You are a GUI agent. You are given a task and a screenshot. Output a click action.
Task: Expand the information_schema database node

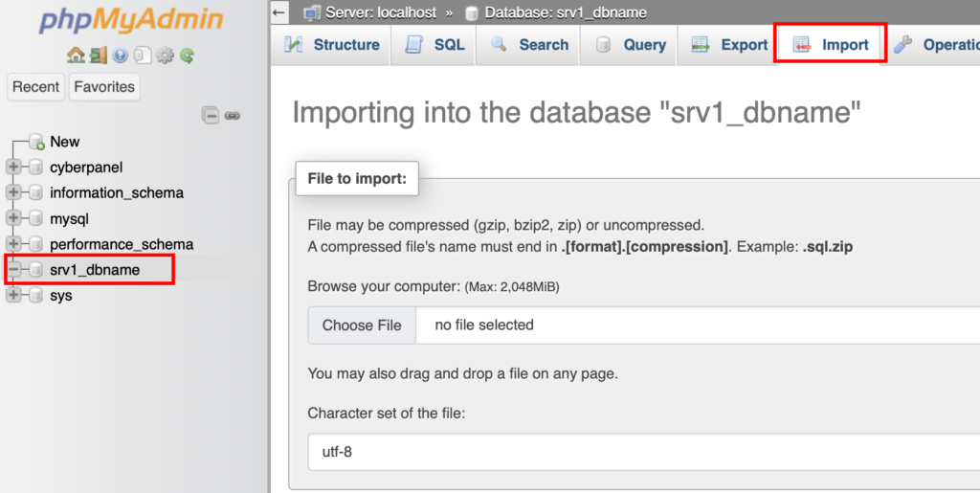[x=13, y=192]
